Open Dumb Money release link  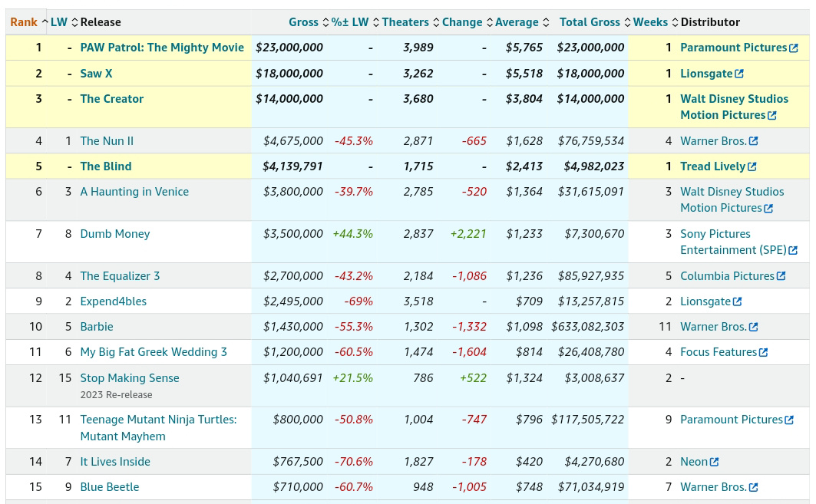115,234
